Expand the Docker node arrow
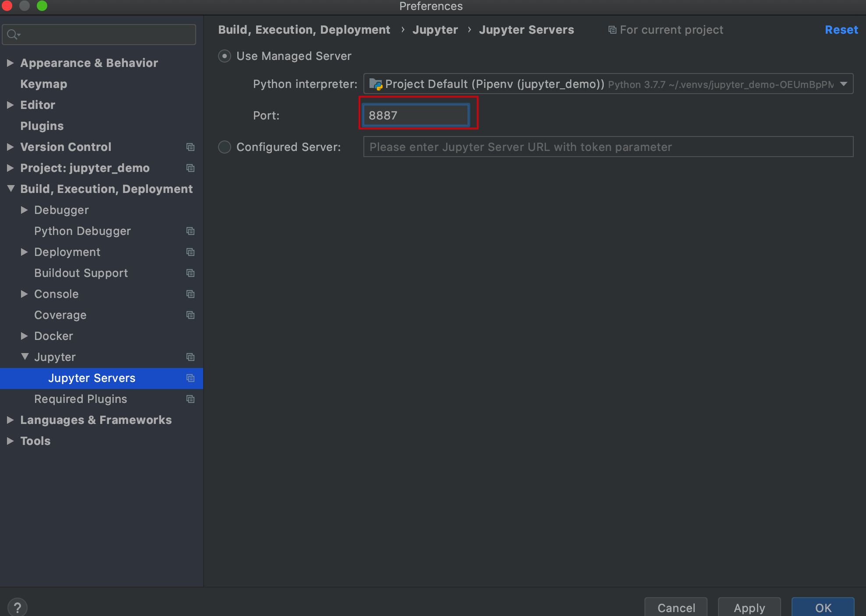The width and height of the screenshot is (866, 616). [x=25, y=336]
